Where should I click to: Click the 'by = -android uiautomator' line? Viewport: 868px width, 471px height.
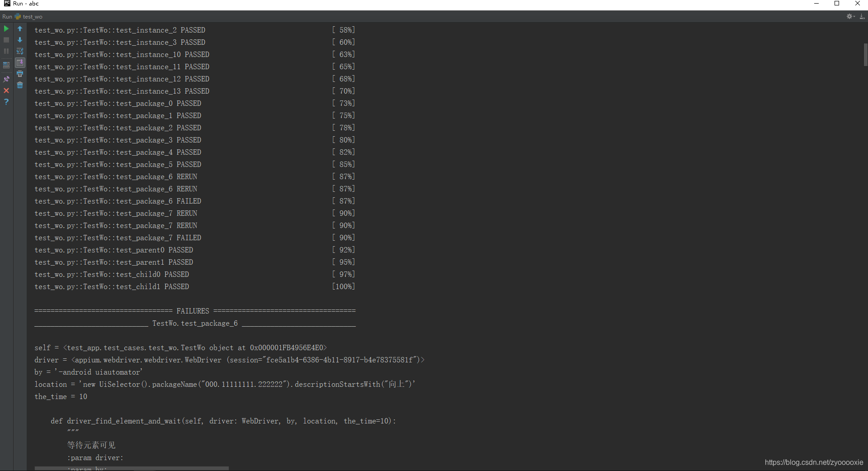[89, 372]
